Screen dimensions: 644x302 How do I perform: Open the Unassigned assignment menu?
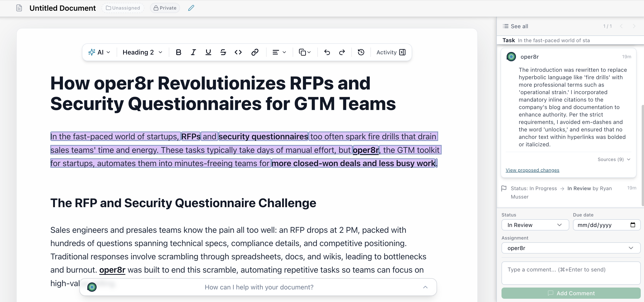coord(123,8)
